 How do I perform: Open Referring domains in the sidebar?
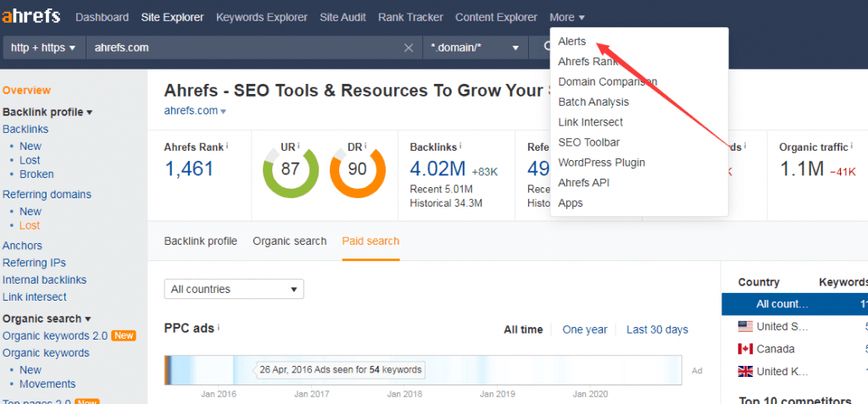(x=47, y=194)
